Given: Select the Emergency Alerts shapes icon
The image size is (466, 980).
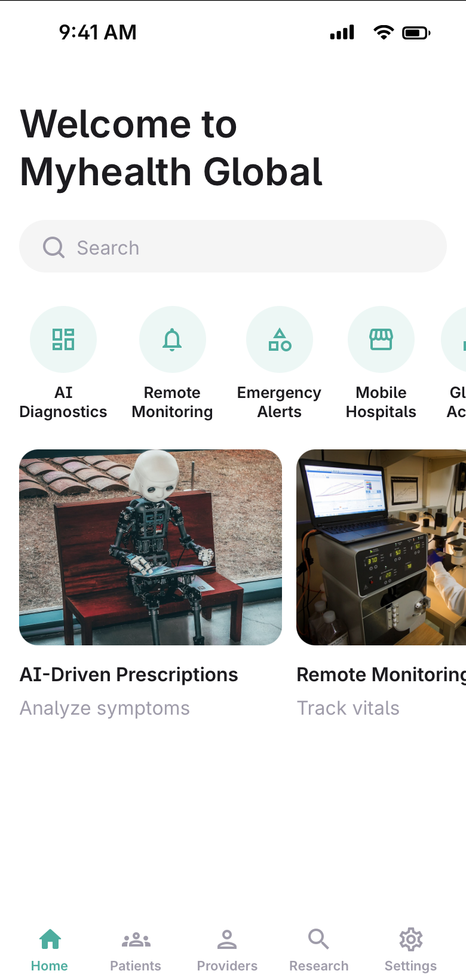Looking at the screenshot, I should [x=280, y=339].
